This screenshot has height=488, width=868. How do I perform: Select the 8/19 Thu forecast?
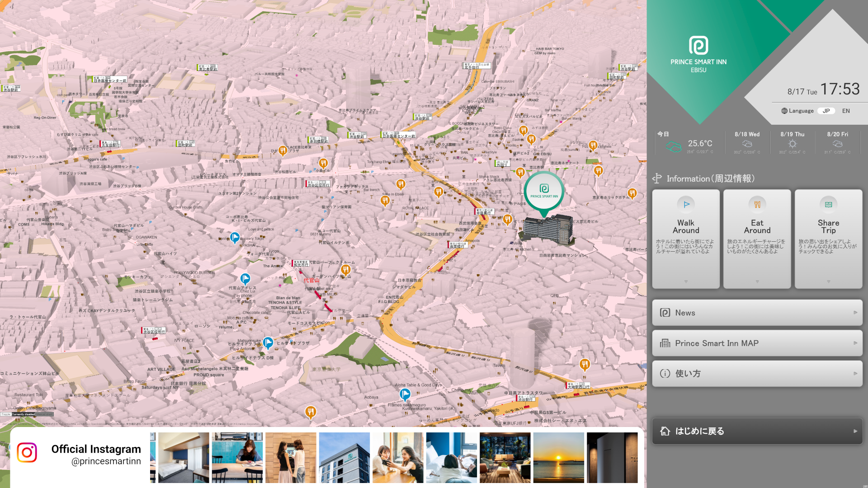(x=792, y=142)
